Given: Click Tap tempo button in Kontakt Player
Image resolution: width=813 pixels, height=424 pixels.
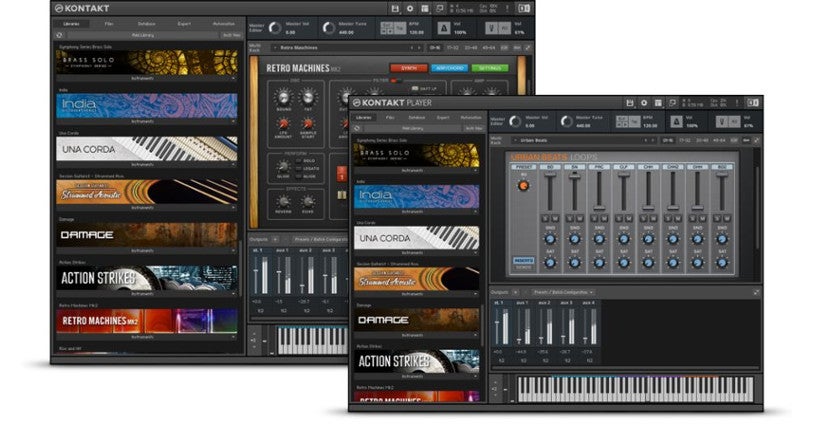Looking at the screenshot, I should 634,122.
